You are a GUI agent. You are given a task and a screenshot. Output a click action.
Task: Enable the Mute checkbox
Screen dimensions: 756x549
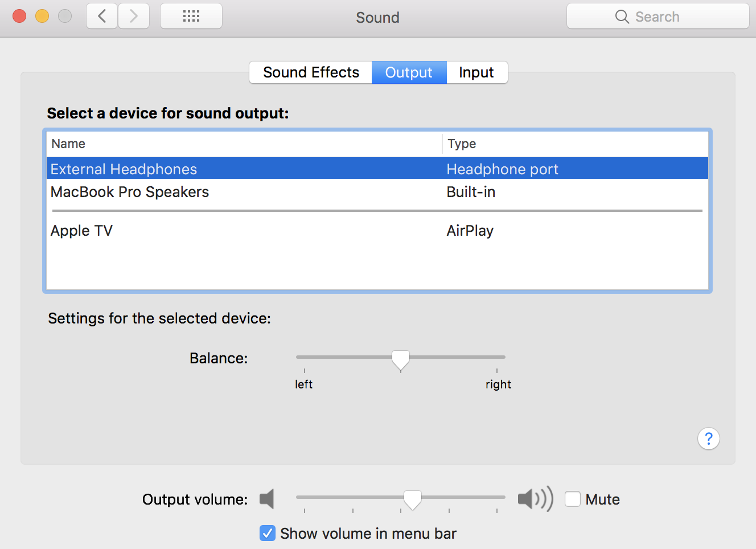[x=573, y=499]
